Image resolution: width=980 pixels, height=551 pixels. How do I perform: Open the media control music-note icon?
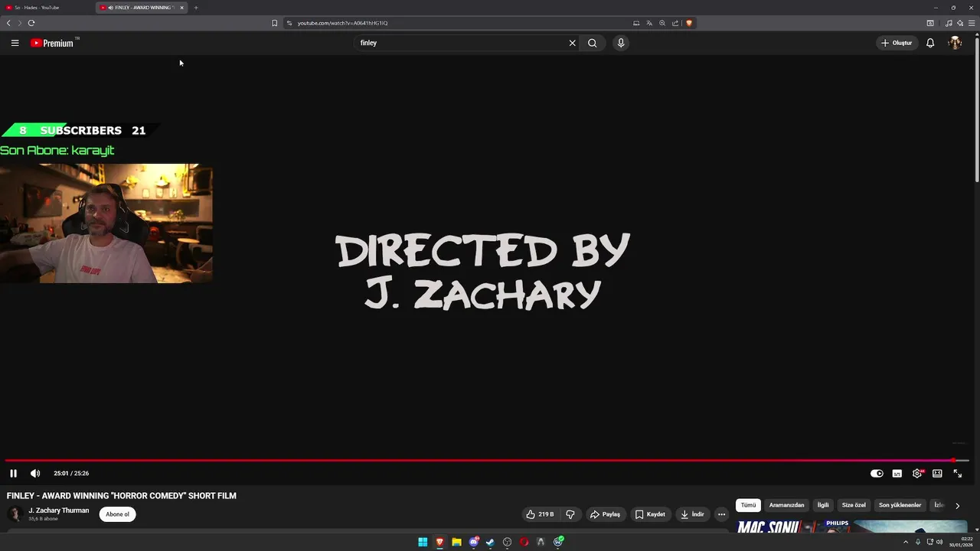pyautogui.click(x=949, y=23)
